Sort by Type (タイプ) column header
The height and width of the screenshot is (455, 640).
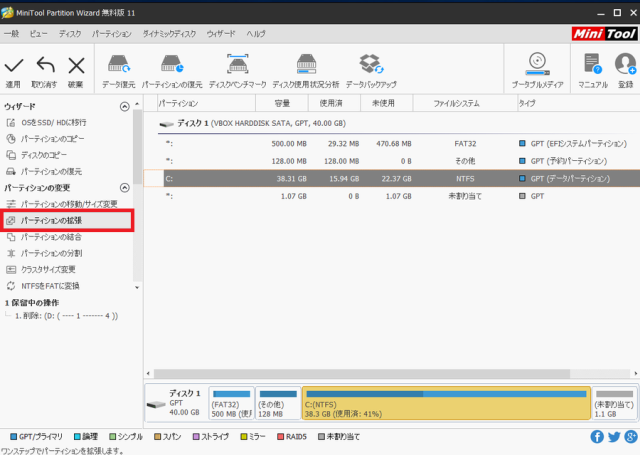[578, 103]
